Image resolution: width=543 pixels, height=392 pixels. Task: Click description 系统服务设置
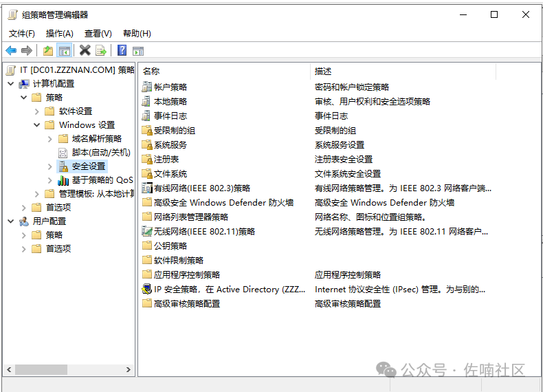pos(340,145)
